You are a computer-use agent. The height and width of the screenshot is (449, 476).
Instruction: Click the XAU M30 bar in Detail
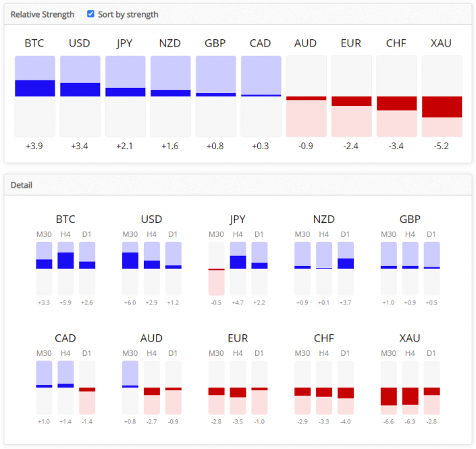coord(388,388)
